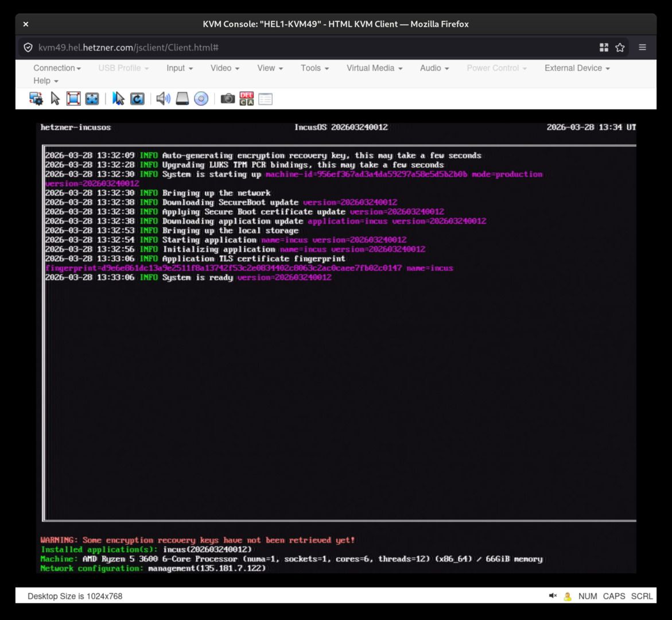Open Firefox's hamburger menu
This screenshot has width=672, height=620.
pos(642,48)
